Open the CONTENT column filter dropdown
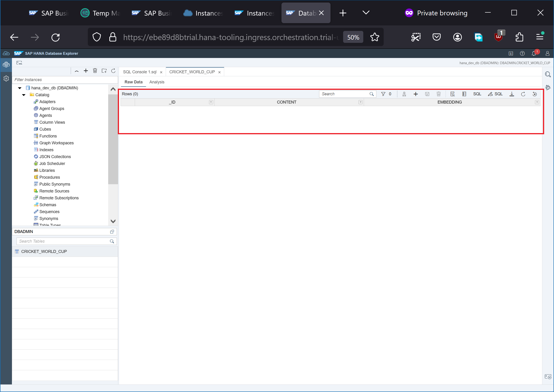 coord(360,102)
